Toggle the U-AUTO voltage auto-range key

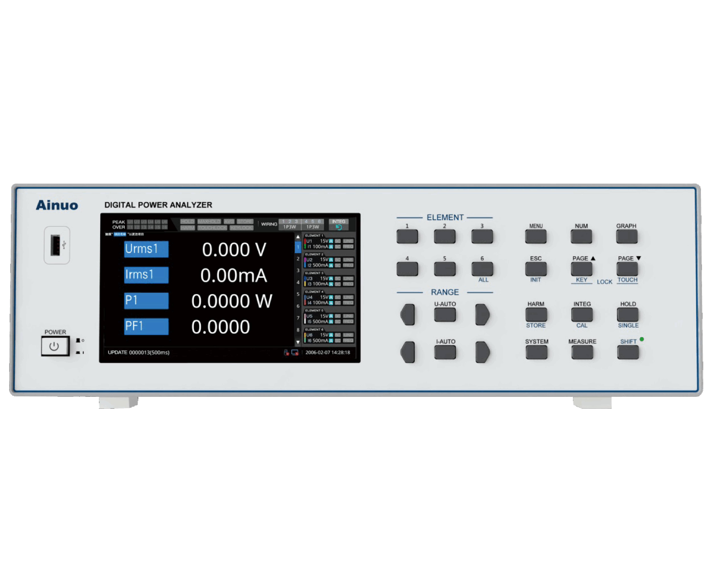click(x=445, y=315)
